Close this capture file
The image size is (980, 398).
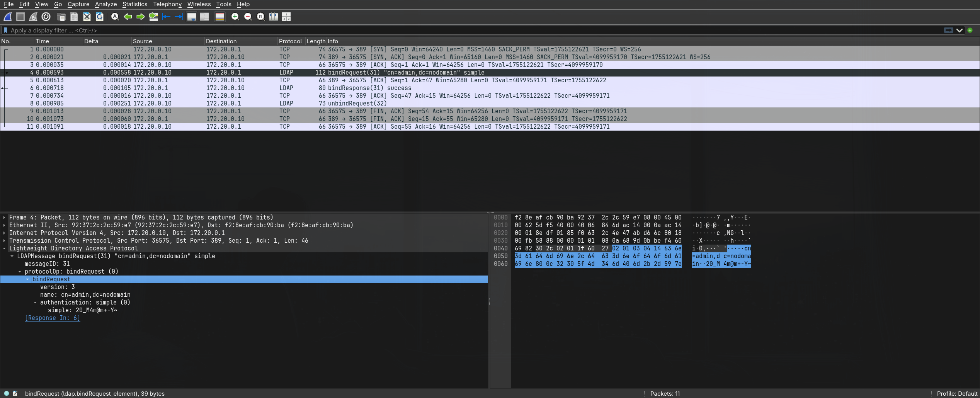pyautogui.click(x=87, y=17)
